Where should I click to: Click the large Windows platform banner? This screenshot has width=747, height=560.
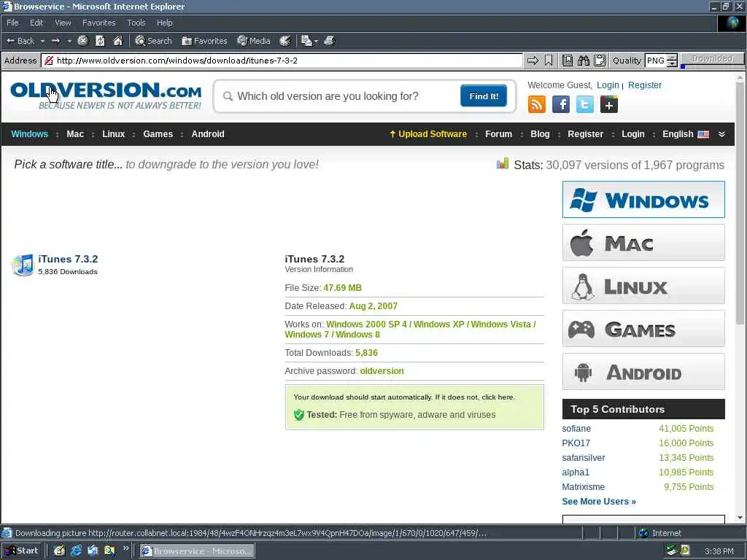coord(643,200)
